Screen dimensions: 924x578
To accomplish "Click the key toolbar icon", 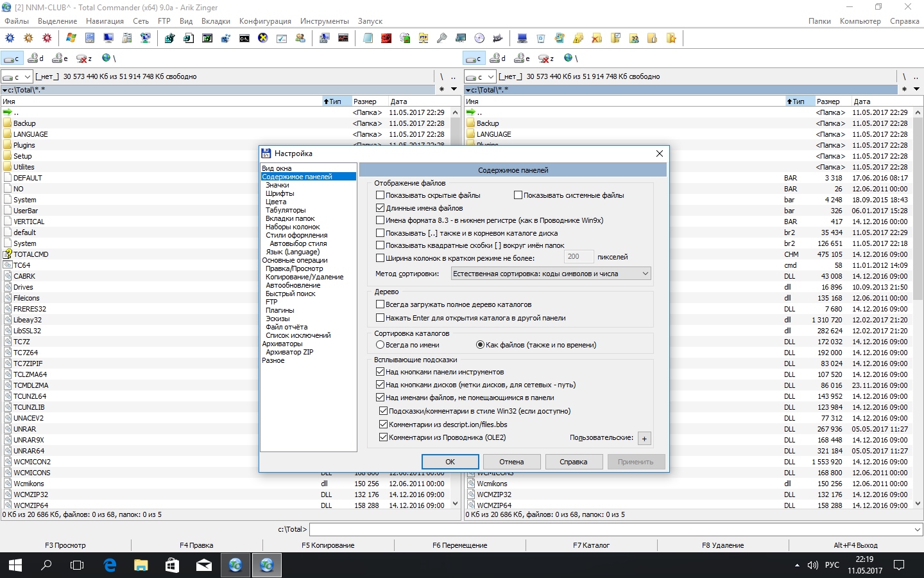I will 442,38.
